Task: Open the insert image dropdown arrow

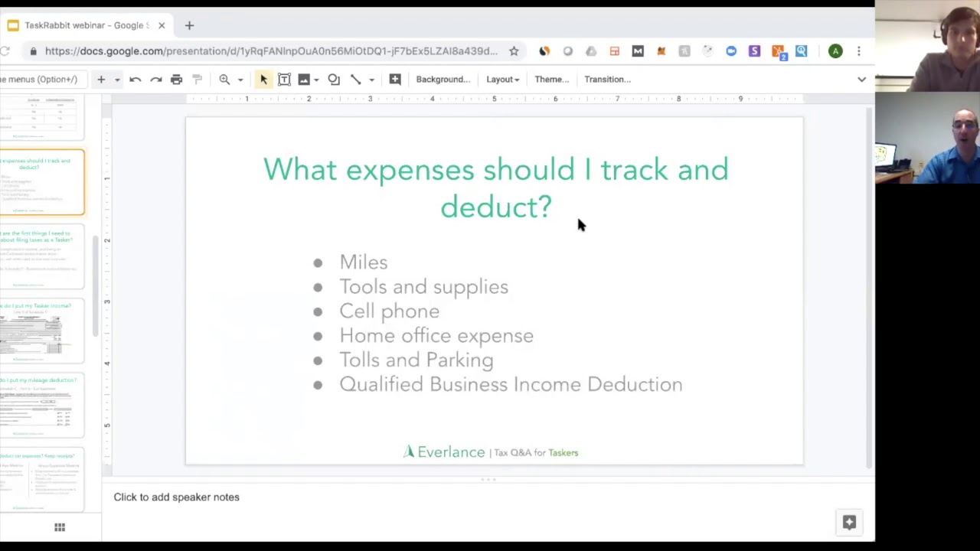Action: pyautogui.click(x=316, y=80)
